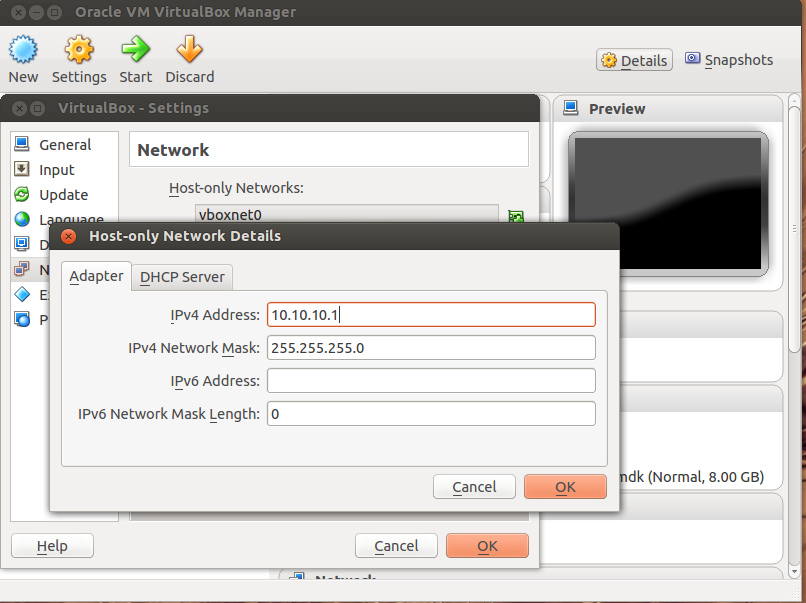
Task: Close the VirtualBox Settings window
Action: point(20,108)
